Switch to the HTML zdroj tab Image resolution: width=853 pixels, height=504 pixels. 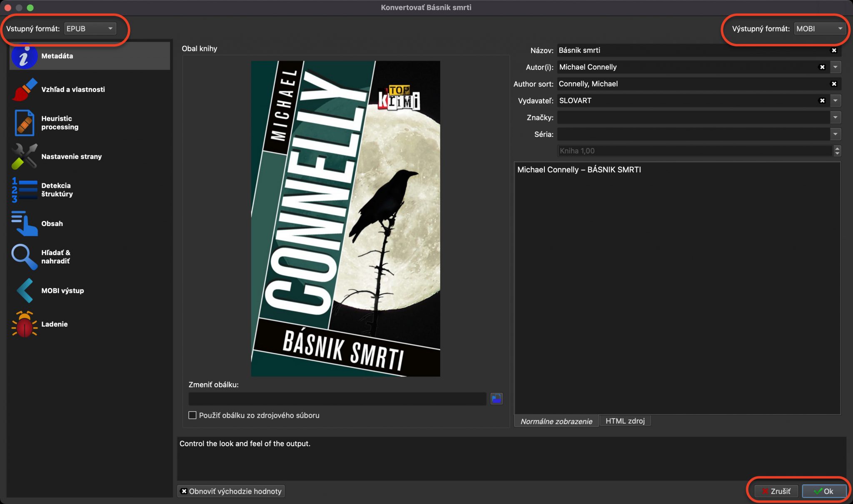(x=625, y=421)
